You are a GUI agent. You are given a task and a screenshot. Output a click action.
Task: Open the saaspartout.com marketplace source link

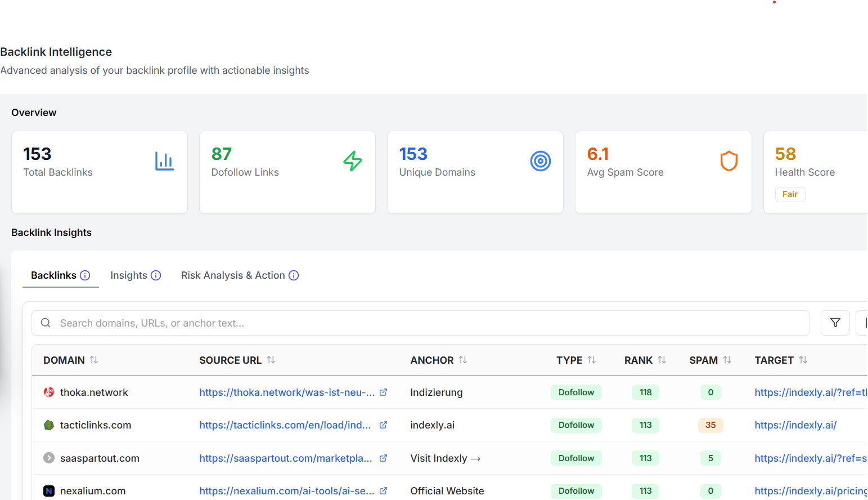pos(286,458)
